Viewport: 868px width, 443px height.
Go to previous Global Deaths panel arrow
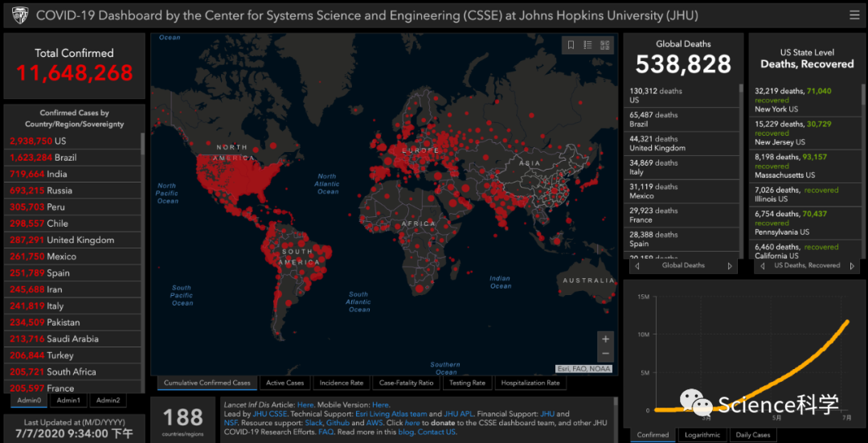coord(637,266)
